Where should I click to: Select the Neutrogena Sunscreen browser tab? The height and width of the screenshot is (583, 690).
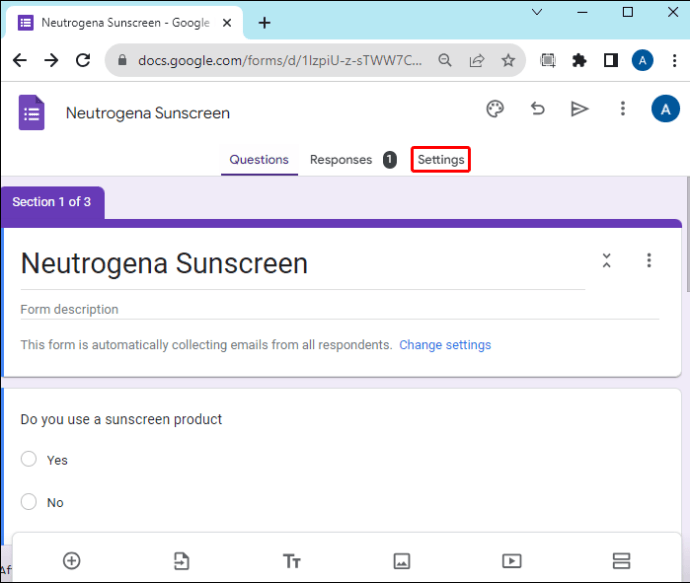(124, 23)
